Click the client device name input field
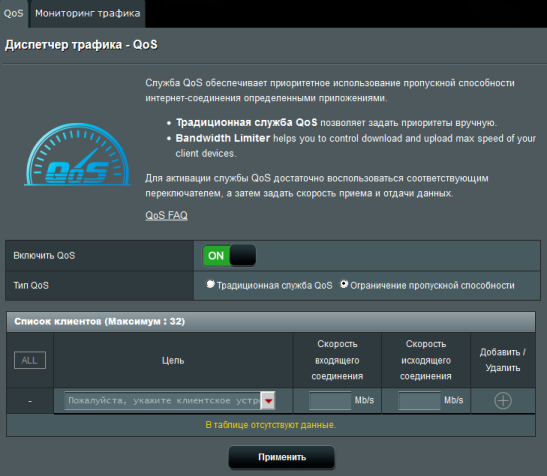 (x=163, y=401)
